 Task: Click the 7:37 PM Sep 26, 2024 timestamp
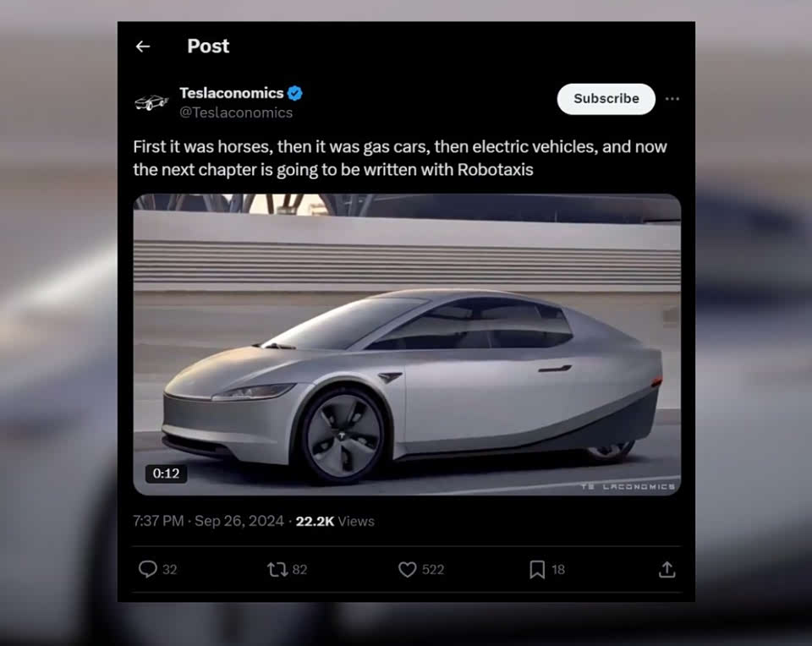pyautogui.click(x=208, y=521)
